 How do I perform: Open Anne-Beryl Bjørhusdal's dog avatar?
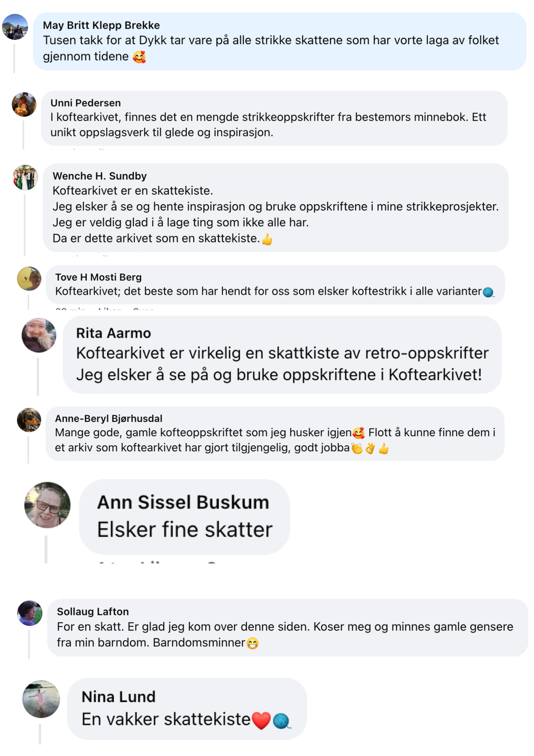[x=29, y=420]
